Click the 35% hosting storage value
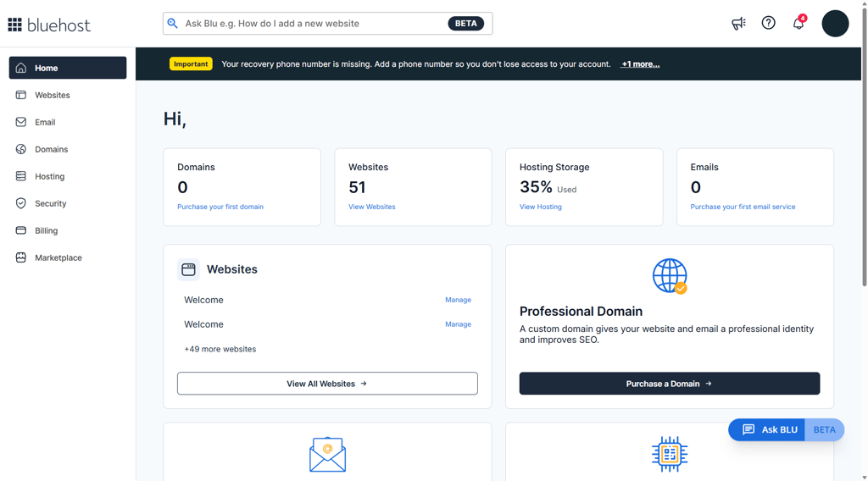Screen dimensions: 868x481 536,187
